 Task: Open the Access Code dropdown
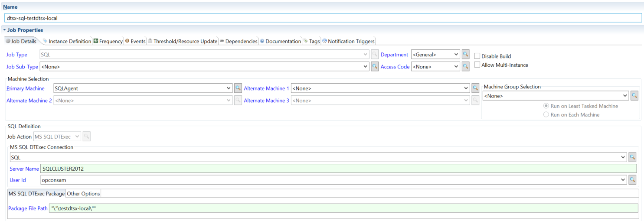(456, 67)
